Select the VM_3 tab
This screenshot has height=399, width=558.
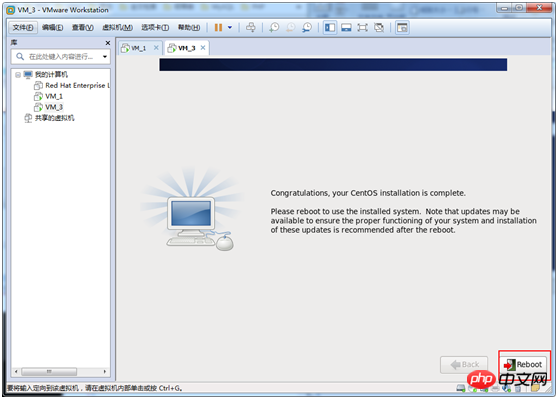(186, 48)
